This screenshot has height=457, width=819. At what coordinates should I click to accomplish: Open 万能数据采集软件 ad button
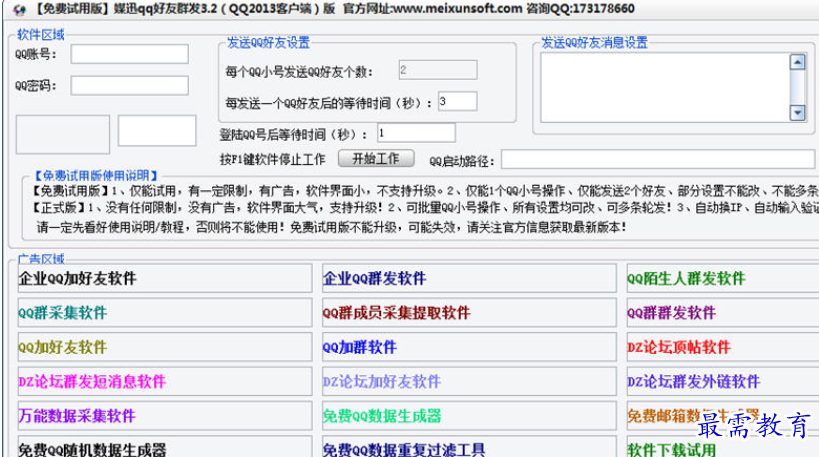point(165,416)
